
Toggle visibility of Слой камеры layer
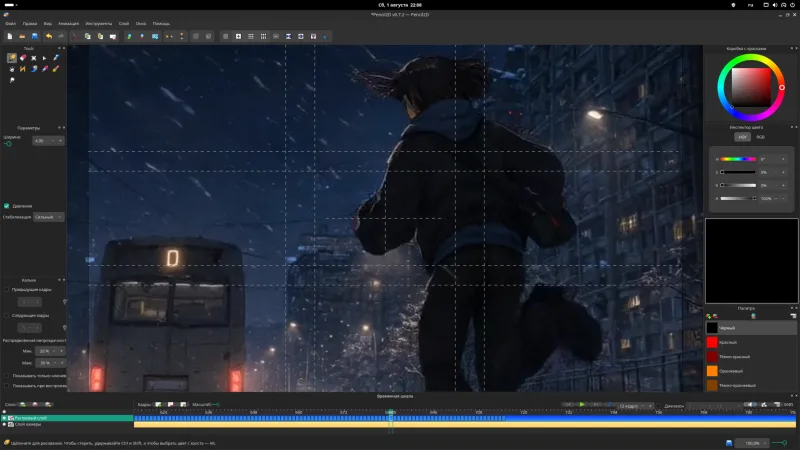(5, 424)
